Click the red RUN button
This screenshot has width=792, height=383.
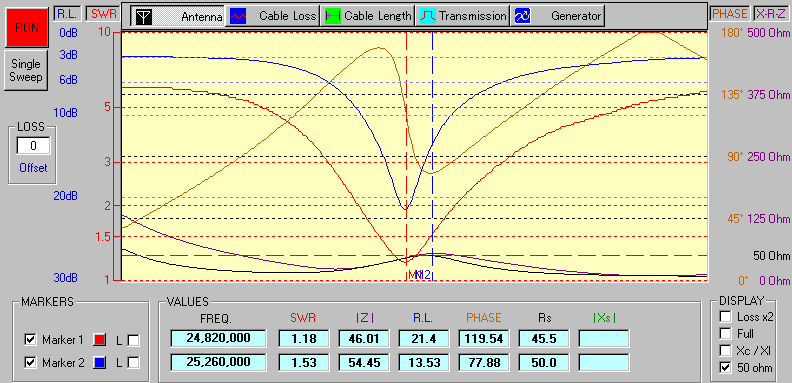(x=26, y=28)
